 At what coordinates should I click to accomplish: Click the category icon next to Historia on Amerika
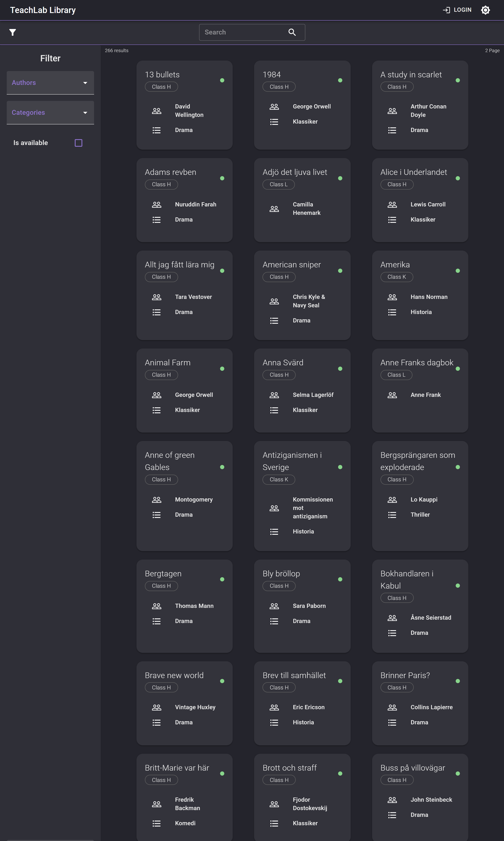(x=392, y=312)
